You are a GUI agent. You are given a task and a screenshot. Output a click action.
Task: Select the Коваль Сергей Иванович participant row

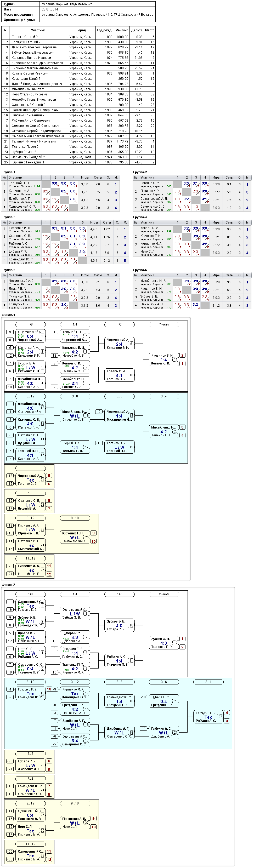click(x=78, y=73)
